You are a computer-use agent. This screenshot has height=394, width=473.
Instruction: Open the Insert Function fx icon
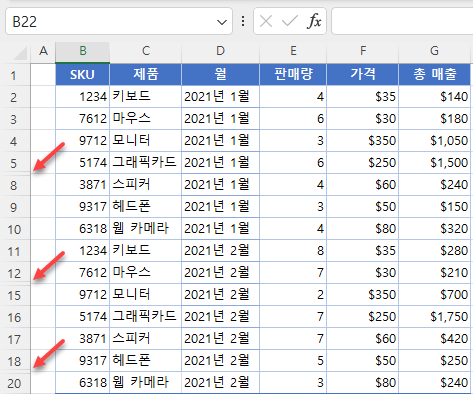click(314, 22)
